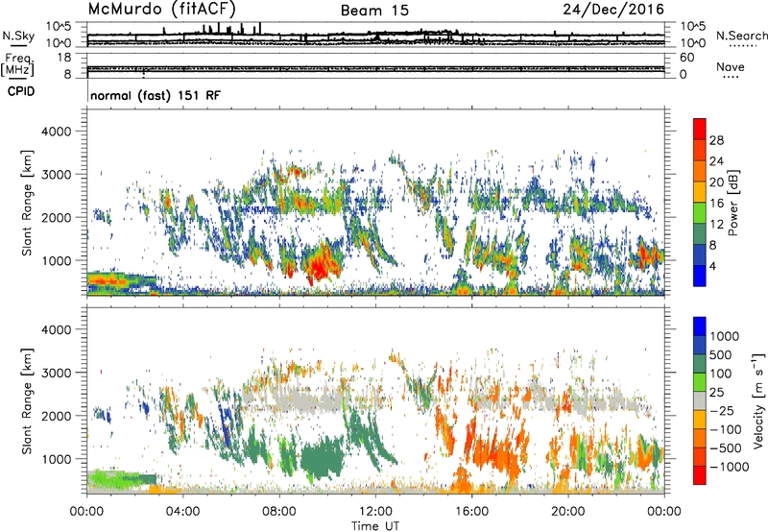The width and height of the screenshot is (768, 532).
Task: Click the 'Power [dB]' colorbar title
Action: 733,203
